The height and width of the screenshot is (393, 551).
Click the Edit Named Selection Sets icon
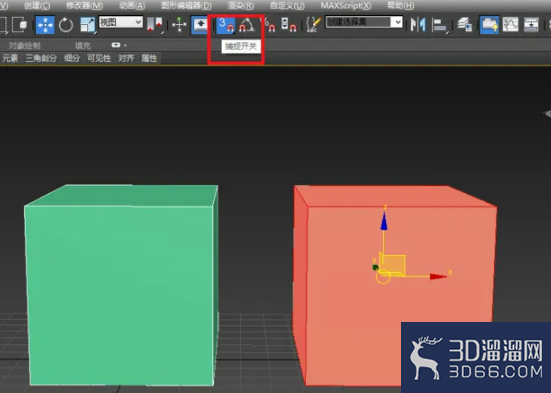(313, 25)
